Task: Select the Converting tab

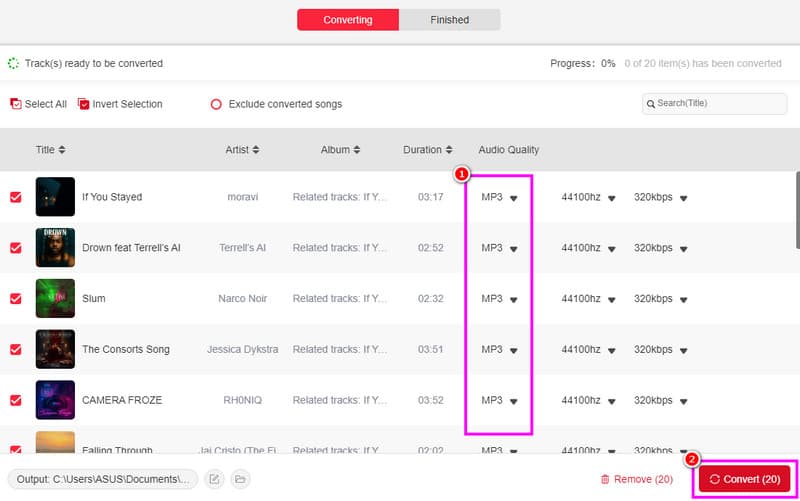Action: 348,20
